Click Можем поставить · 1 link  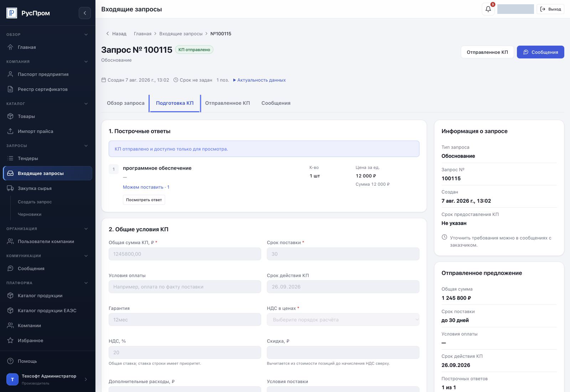coord(146,187)
